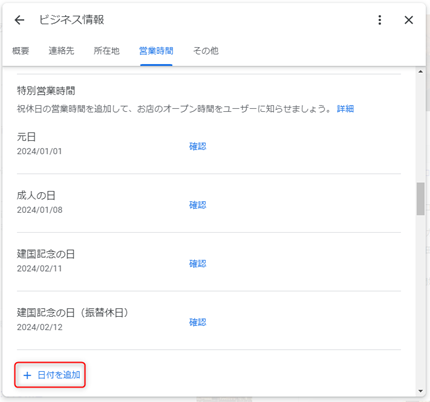The image size is (430, 402).
Task: Click the plus icon beside 日付を追加
Action: [27, 376]
